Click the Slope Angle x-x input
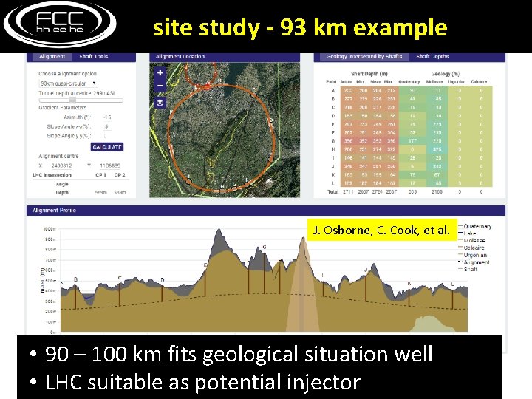 pos(107,126)
